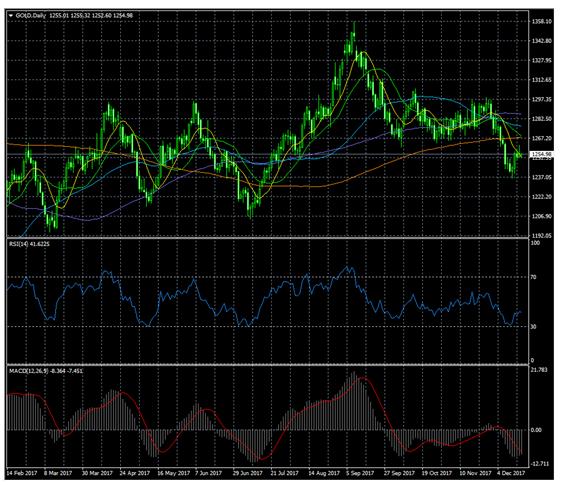Screen dimensions: 562x485
Task: Click the MACD zero line label 0.00
Action: tap(537, 430)
